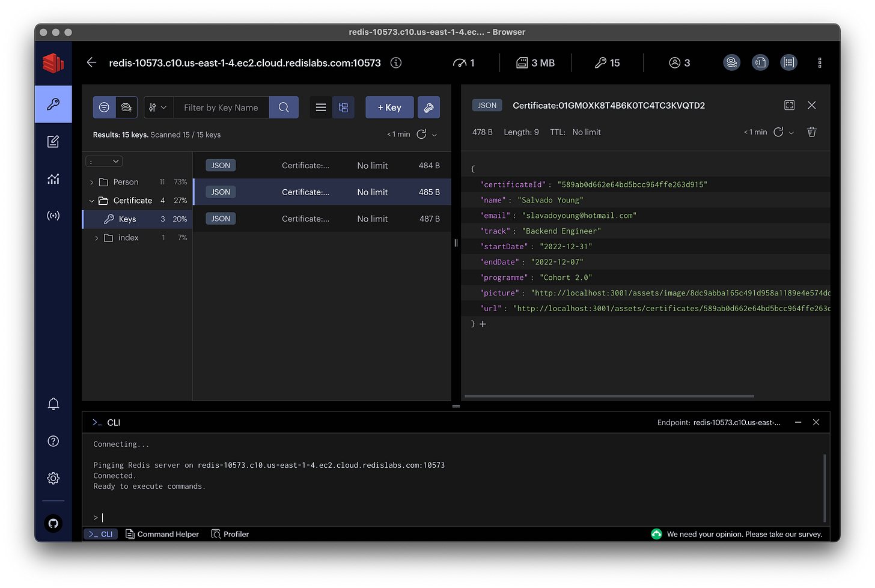Click the vertical panel resize handle
This screenshot has height=588, width=875.
(x=456, y=243)
